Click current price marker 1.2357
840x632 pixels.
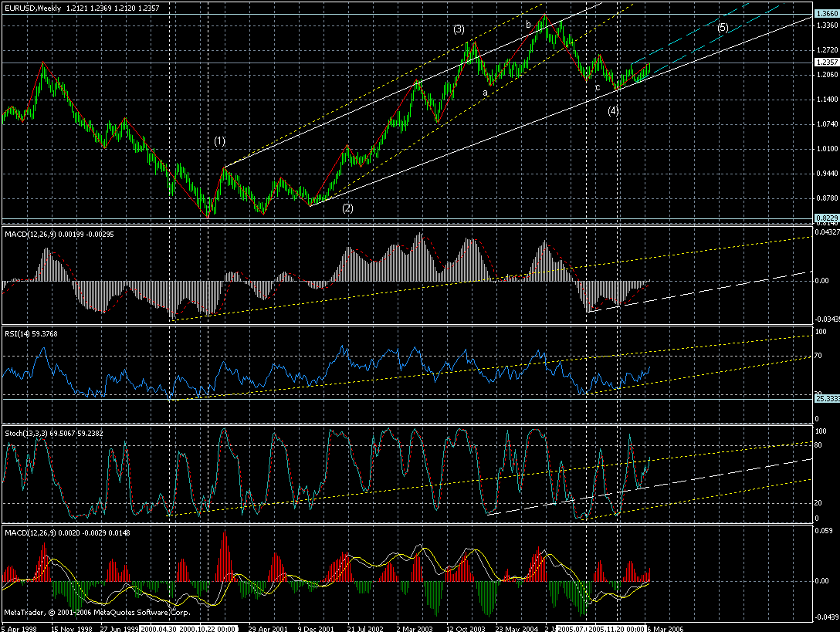tap(827, 63)
